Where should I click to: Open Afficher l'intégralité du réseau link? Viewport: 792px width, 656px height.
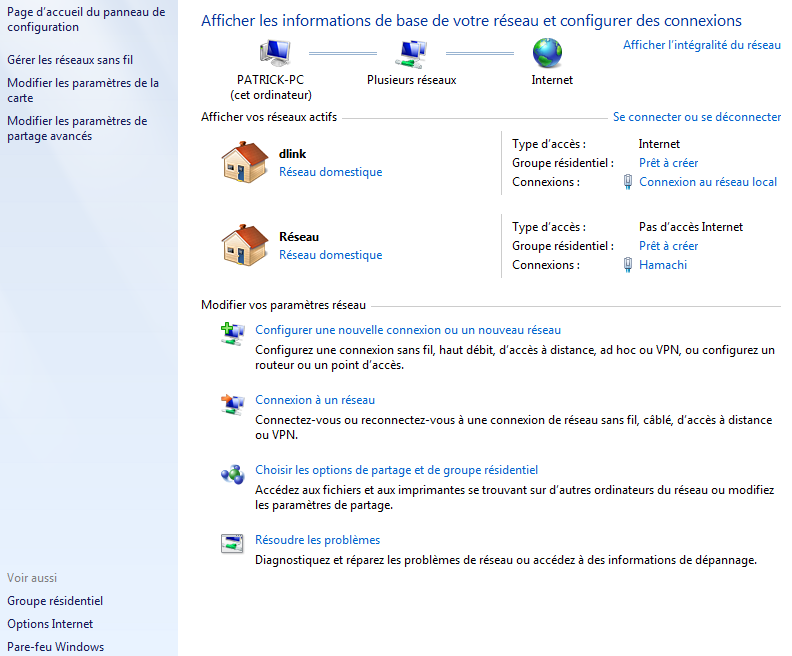(702, 45)
